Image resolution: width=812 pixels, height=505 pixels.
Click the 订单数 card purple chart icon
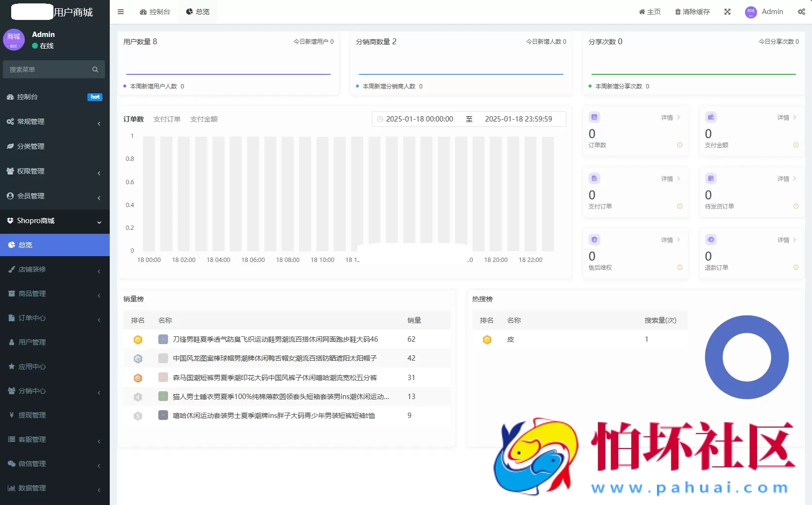594,117
